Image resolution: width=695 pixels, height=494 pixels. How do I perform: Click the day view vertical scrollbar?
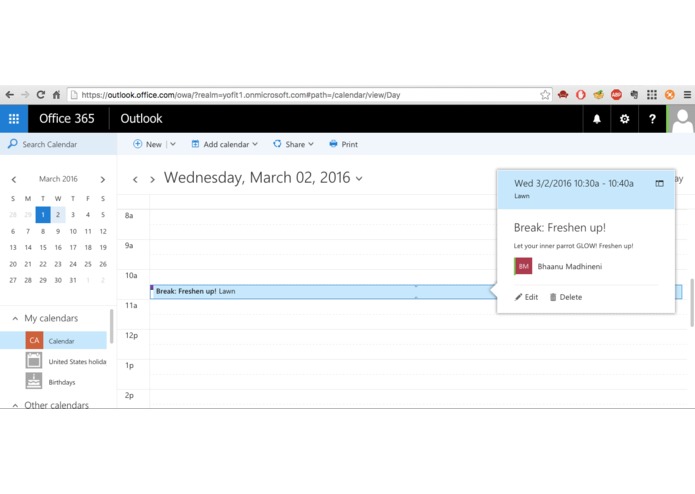(x=691, y=303)
